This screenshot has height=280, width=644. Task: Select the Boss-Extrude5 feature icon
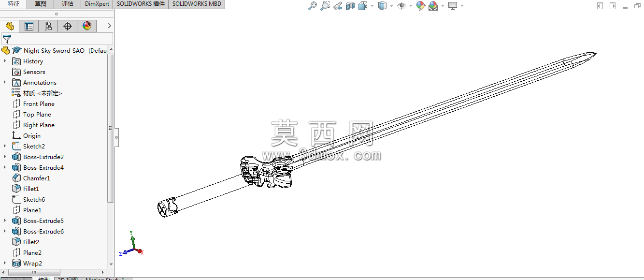click(16, 221)
